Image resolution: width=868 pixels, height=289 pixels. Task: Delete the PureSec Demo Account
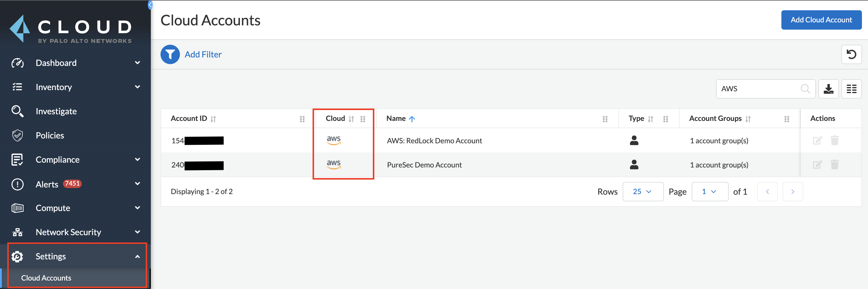834,165
